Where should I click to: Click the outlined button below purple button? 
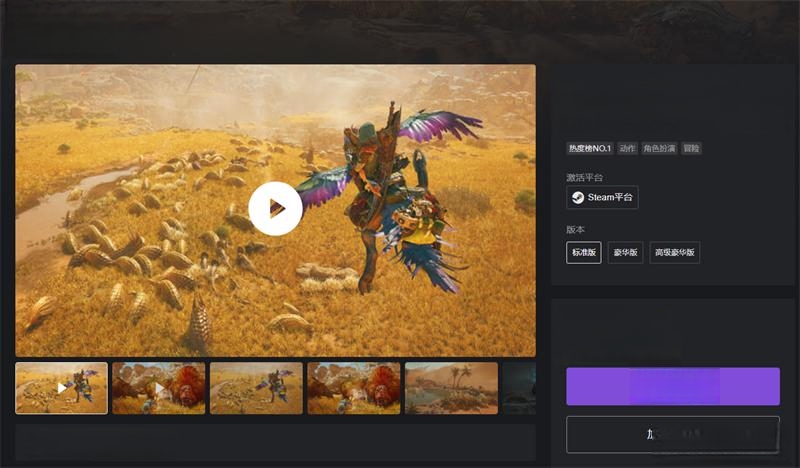pos(673,435)
